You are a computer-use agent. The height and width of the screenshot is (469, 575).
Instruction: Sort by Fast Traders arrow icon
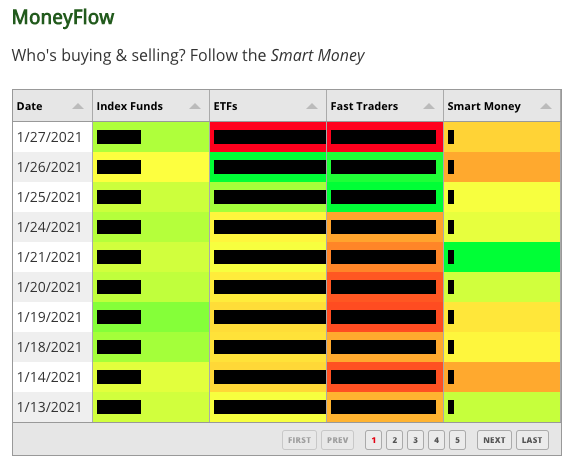pyautogui.click(x=429, y=106)
